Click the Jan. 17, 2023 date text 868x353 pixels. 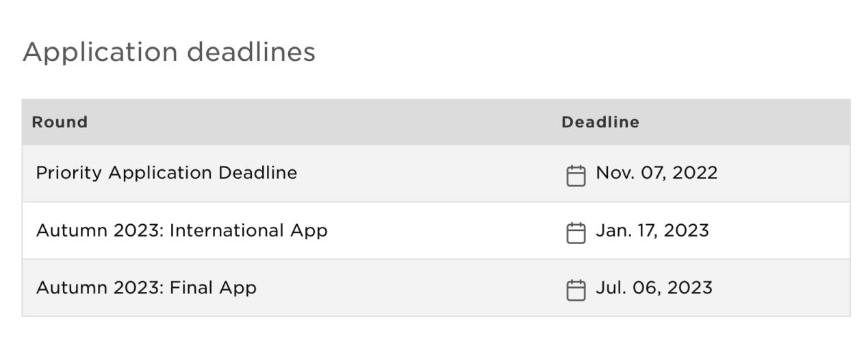(652, 230)
